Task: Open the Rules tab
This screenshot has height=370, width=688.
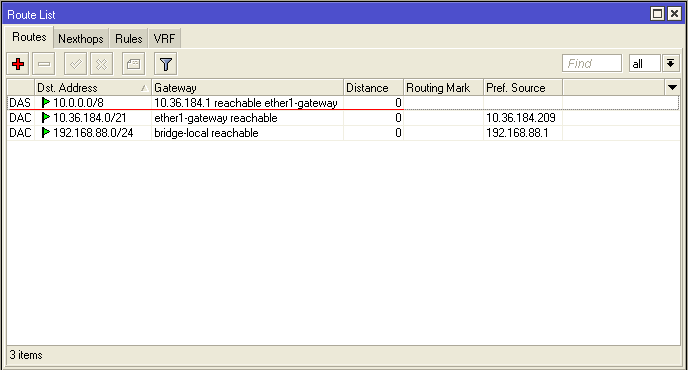Action: [129, 39]
